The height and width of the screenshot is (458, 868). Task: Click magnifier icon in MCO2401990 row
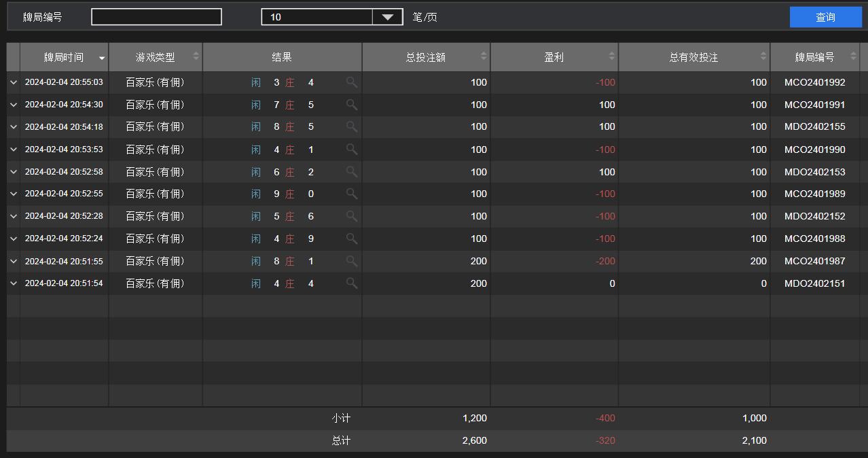tap(351, 149)
